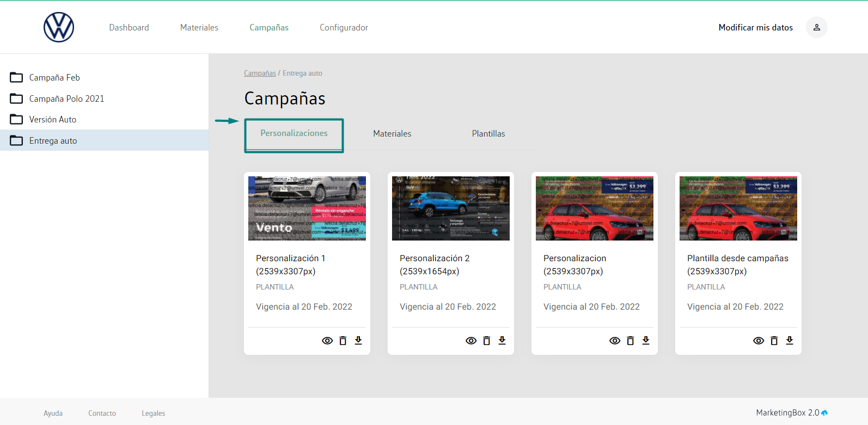
Task: Open thumbnail of Plantilla desde campañas
Action: coord(738,208)
